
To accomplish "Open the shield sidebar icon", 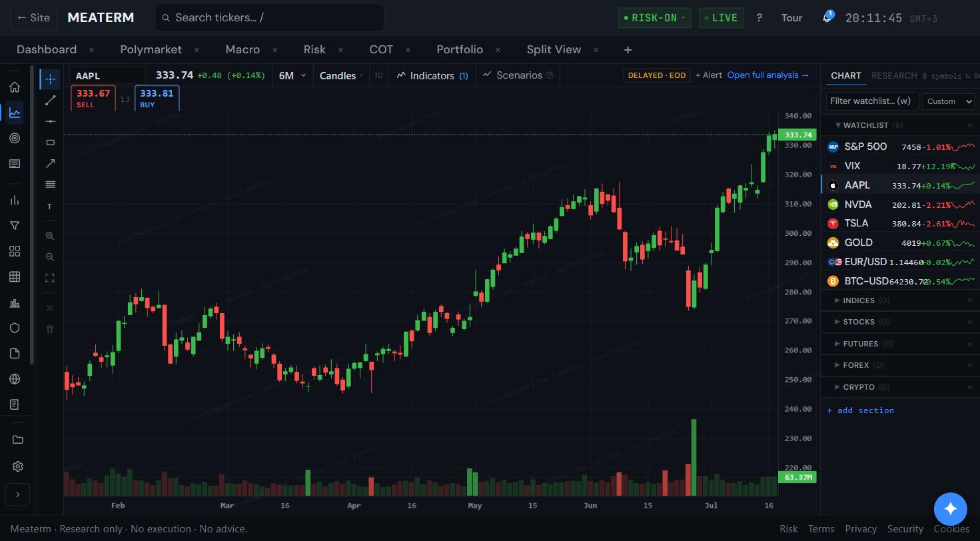I will click(15, 328).
